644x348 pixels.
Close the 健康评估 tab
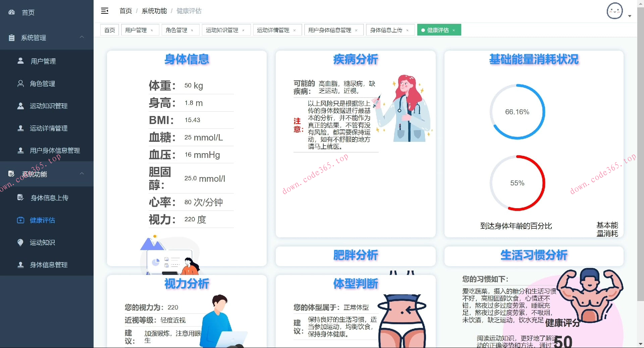pyautogui.click(x=454, y=30)
